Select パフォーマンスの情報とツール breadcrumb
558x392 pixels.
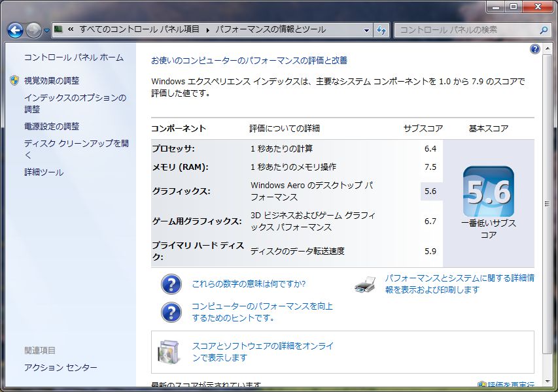tap(270, 29)
